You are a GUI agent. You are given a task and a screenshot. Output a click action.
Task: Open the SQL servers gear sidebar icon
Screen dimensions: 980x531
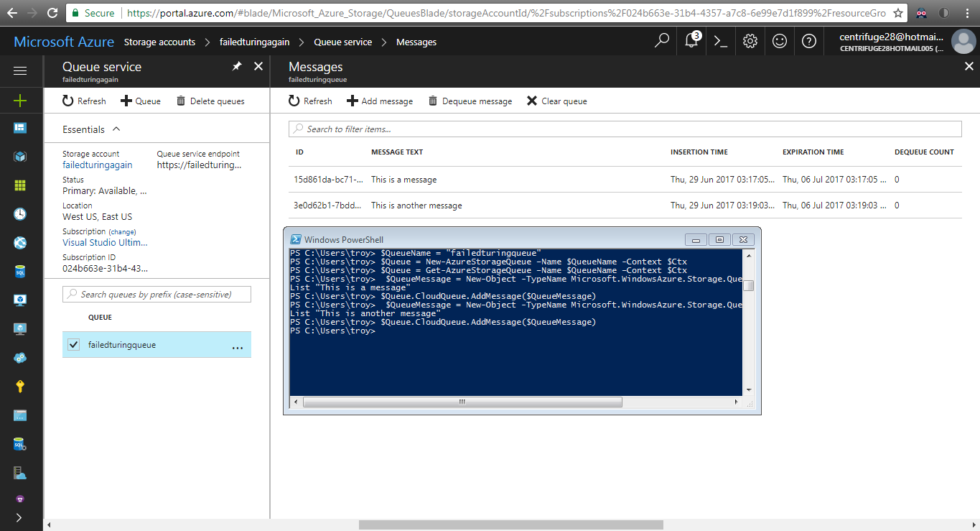point(20,445)
